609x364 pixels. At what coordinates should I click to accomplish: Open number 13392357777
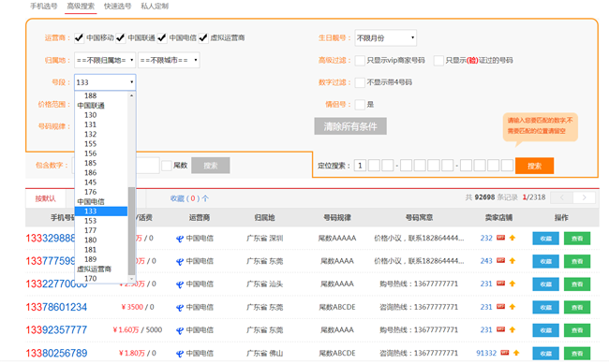[x=56, y=330]
